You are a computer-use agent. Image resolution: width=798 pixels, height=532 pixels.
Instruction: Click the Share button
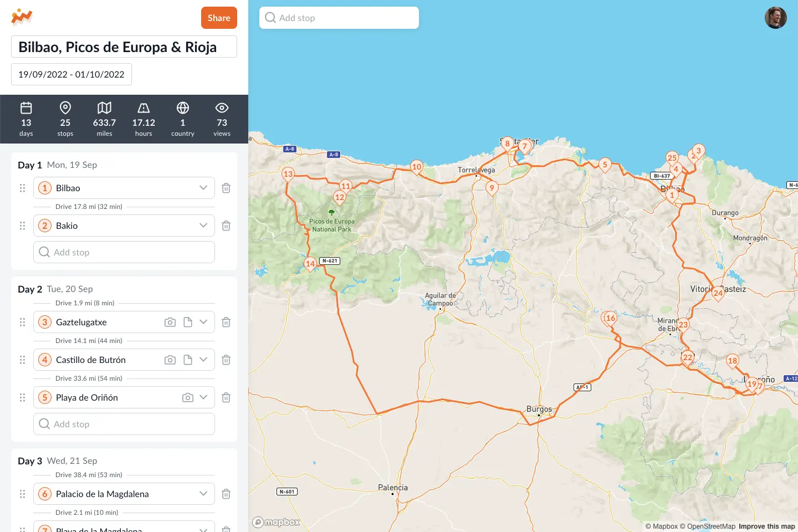(x=219, y=17)
